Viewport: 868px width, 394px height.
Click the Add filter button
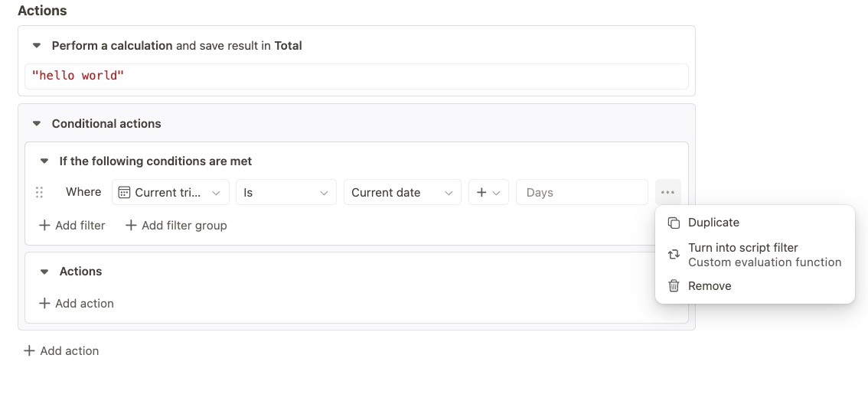72,226
